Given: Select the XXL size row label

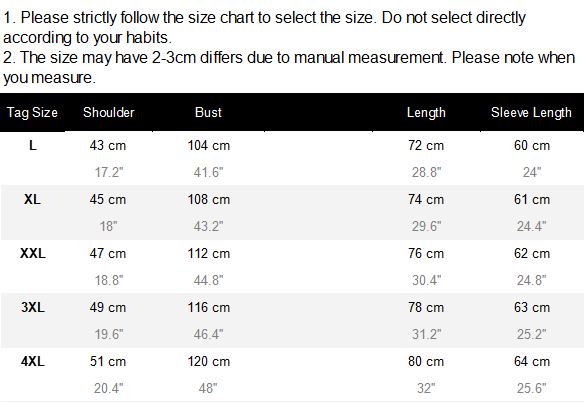Looking at the screenshot, I should click(x=33, y=253).
